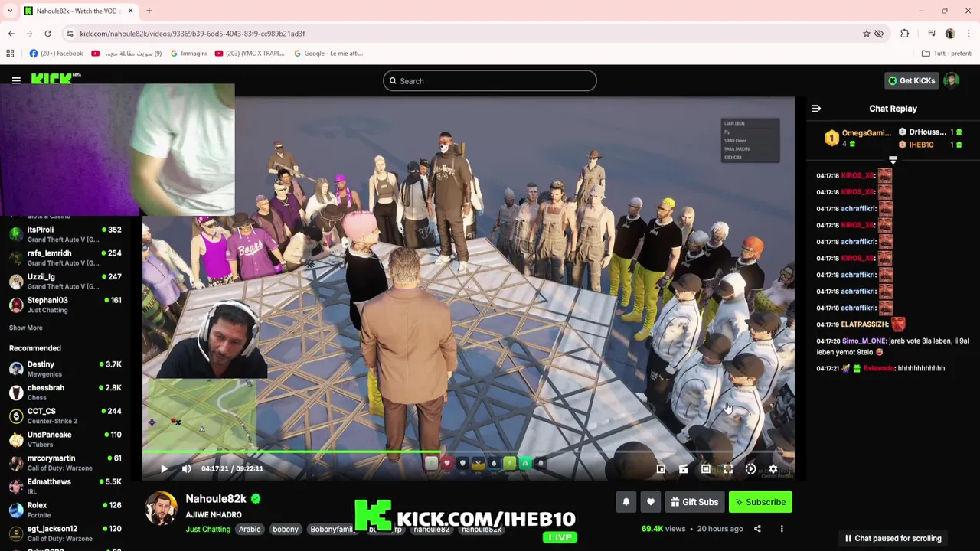Screen dimensions: 980x551
Task: Open Tutti i preferiti bookmarks folder
Action: tap(947, 54)
